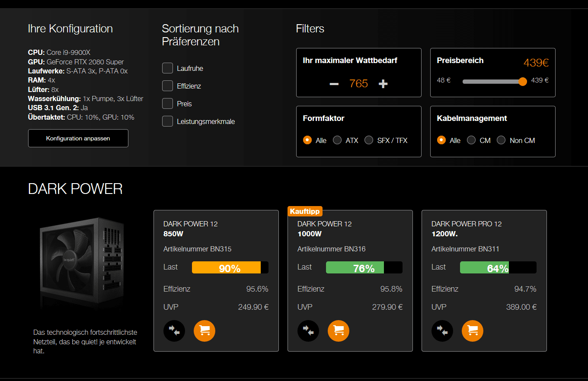Viewport: 588px width, 381px height.
Task: Click the Dark Power PSU product image
Action: click(82, 264)
